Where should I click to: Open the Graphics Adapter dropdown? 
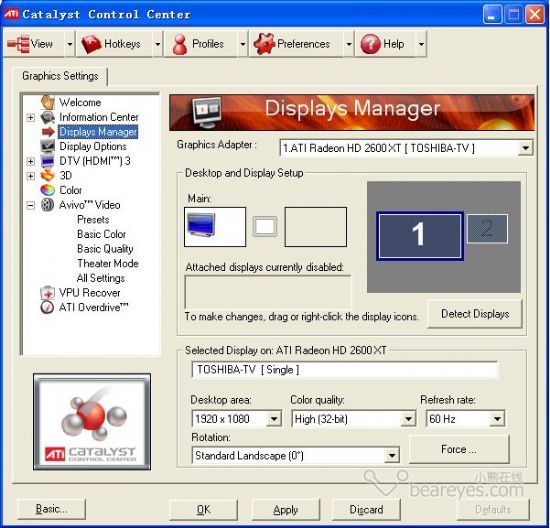[525, 148]
